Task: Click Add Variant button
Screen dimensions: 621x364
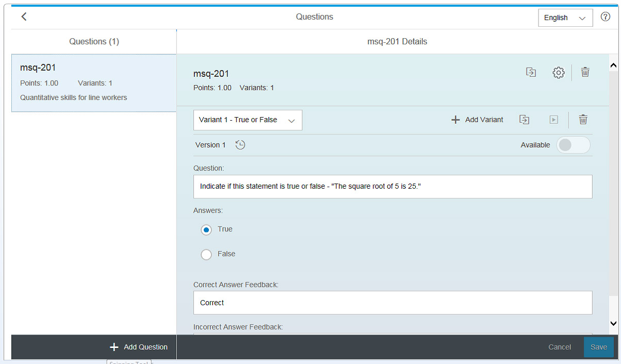Action: pos(477,120)
